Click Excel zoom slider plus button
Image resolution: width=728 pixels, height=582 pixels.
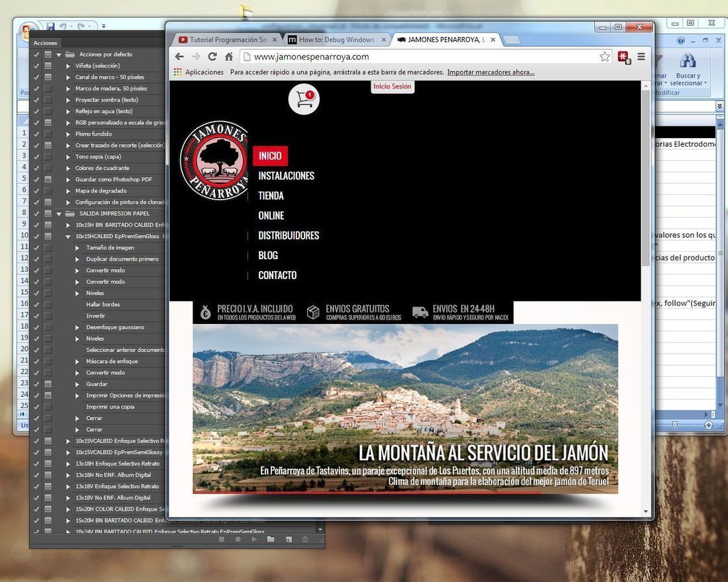click(x=709, y=425)
